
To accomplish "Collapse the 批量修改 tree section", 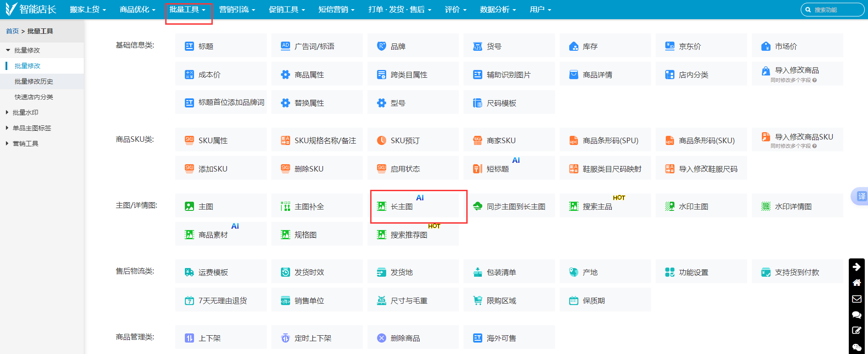I will coord(8,50).
